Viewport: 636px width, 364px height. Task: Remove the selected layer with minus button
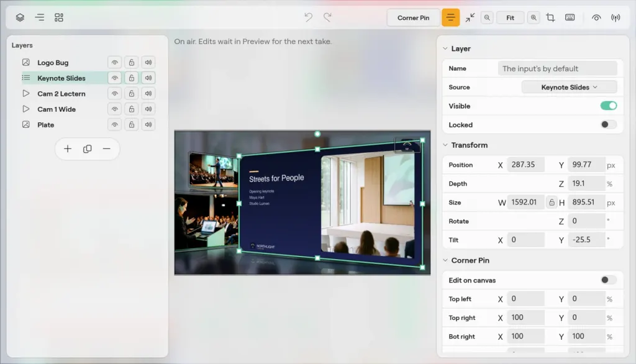tap(106, 149)
